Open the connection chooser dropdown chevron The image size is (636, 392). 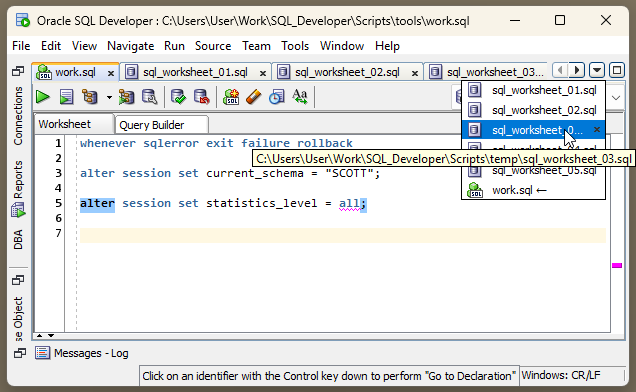(616, 98)
